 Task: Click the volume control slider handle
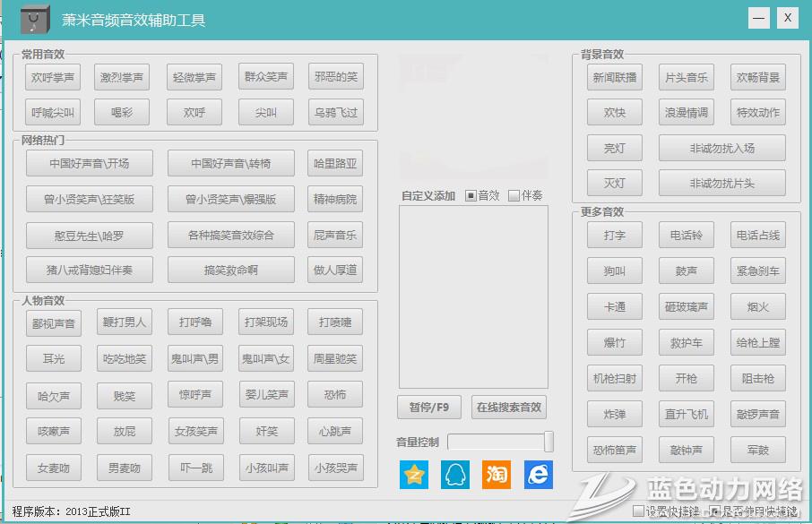(549, 442)
